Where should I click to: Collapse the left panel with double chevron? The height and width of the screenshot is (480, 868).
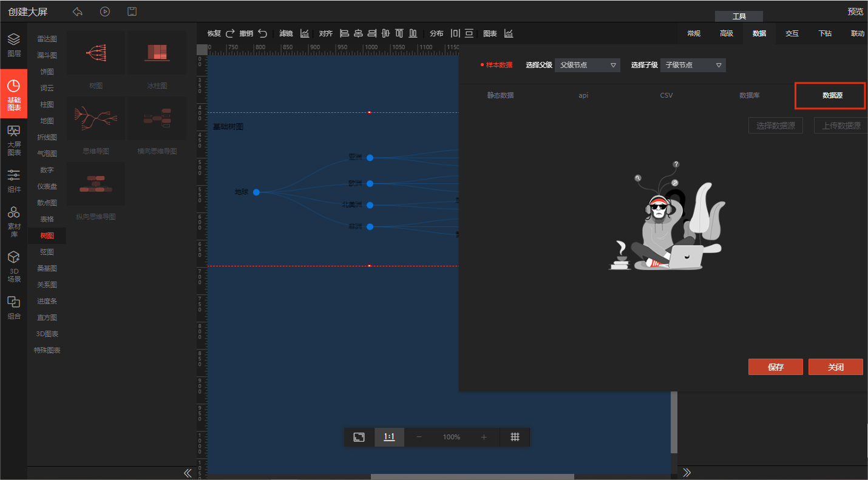188,473
